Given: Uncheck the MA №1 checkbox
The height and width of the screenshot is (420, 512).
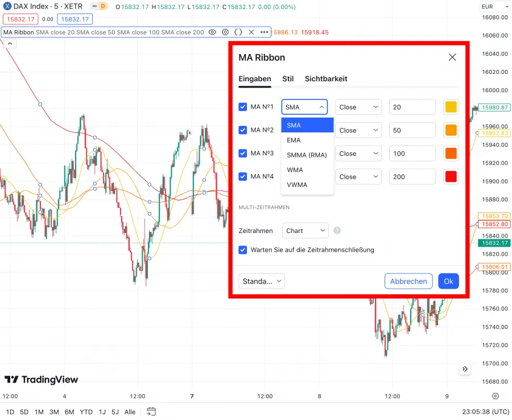Looking at the screenshot, I should pos(242,107).
